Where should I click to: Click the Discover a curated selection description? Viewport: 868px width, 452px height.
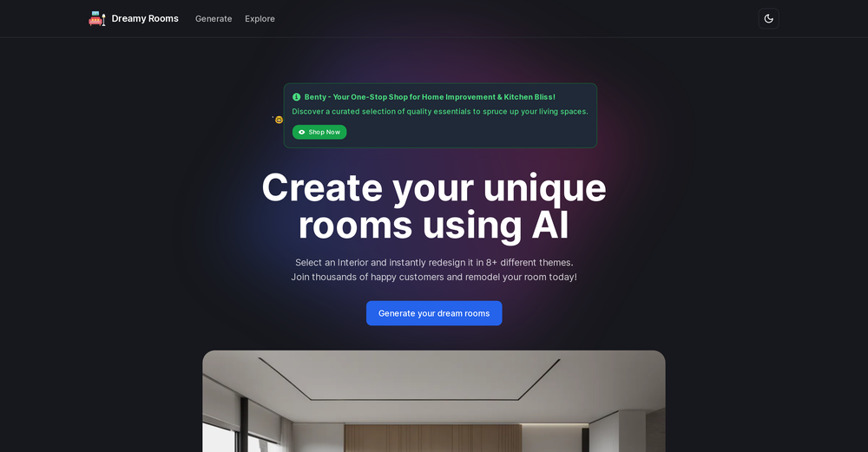pyautogui.click(x=440, y=111)
